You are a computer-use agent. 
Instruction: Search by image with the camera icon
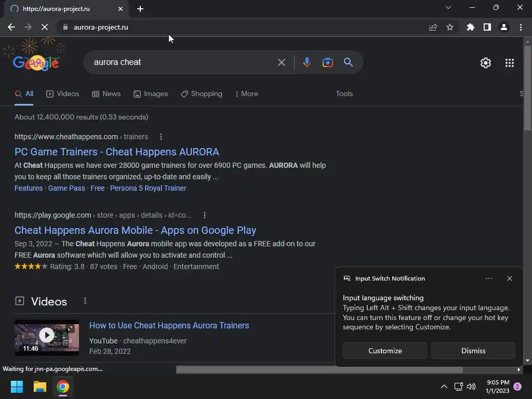click(327, 62)
